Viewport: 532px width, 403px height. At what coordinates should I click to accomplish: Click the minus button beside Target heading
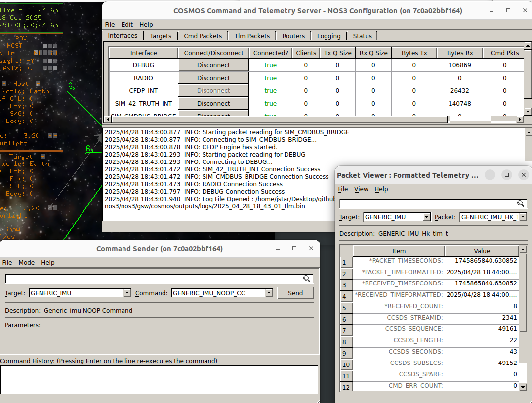[43, 157]
